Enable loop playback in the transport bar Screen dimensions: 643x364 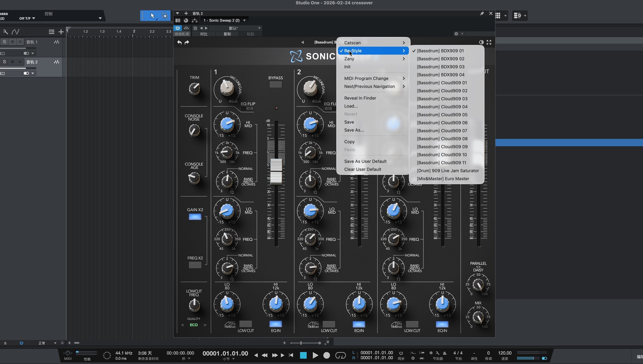[341, 356]
